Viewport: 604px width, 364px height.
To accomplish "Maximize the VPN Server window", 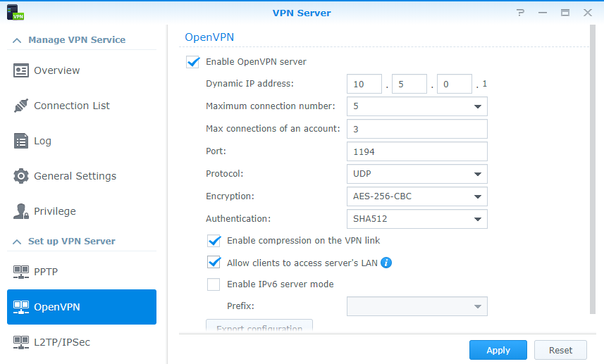I will click(x=565, y=13).
